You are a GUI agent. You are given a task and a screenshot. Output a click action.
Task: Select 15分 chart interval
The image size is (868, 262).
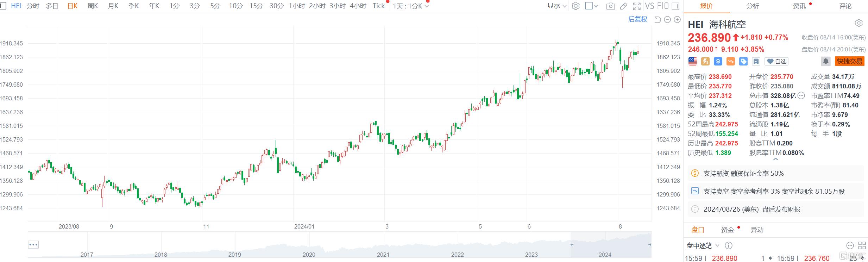[x=256, y=6]
